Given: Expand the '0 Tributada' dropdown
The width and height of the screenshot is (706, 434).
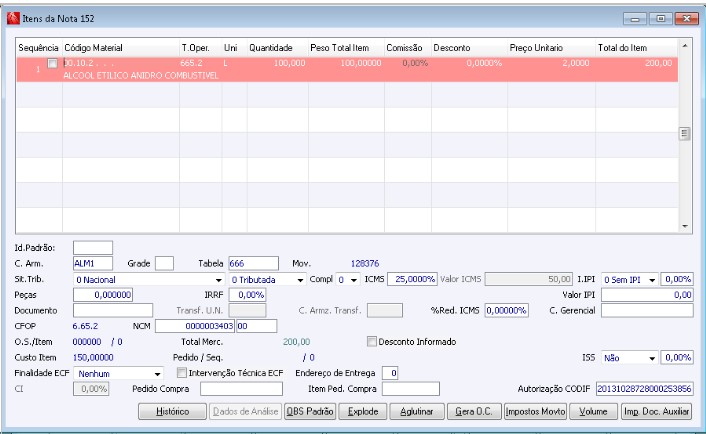Looking at the screenshot, I should 267,280.
